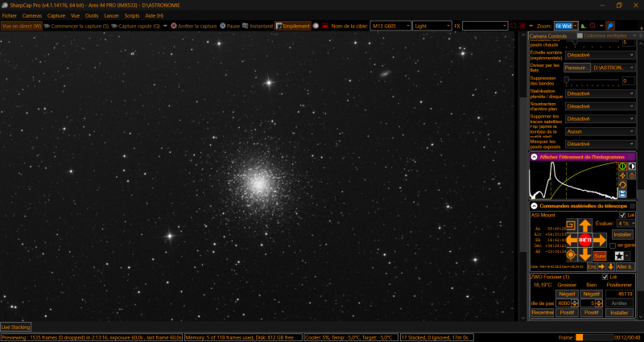Image resolution: width=644 pixels, height=342 pixels.
Task: Click the FX selection field
Action: click(x=485, y=26)
